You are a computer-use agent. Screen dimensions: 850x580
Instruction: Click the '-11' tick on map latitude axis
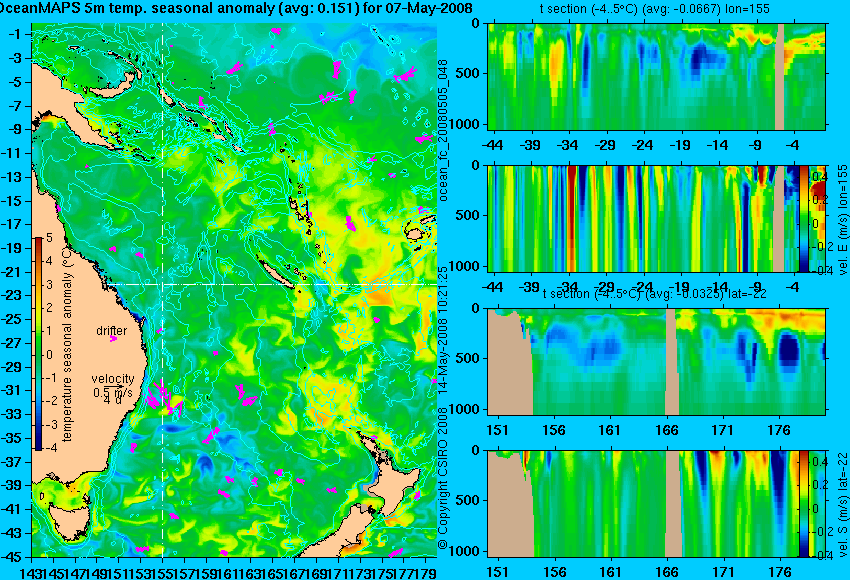tap(12, 153)
